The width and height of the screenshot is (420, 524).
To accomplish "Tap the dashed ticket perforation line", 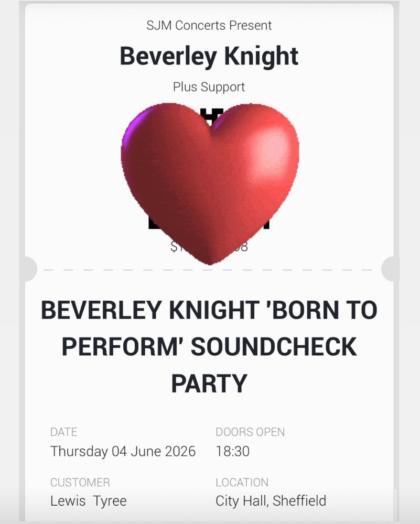I will coord(209,270).
